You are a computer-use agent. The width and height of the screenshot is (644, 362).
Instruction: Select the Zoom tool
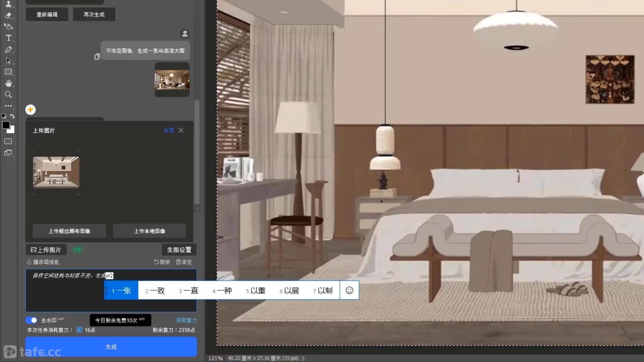[8, 95]
